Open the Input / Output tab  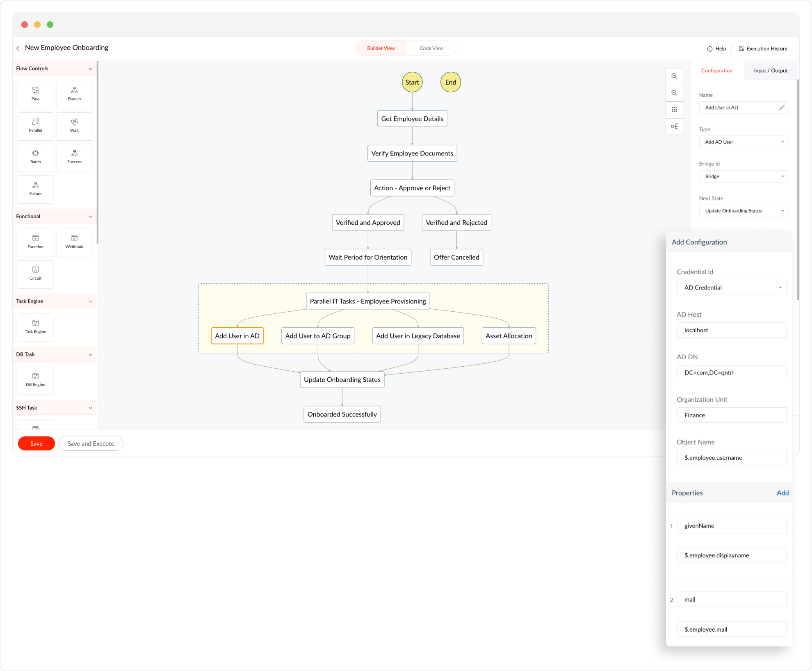tap(770, 71)
